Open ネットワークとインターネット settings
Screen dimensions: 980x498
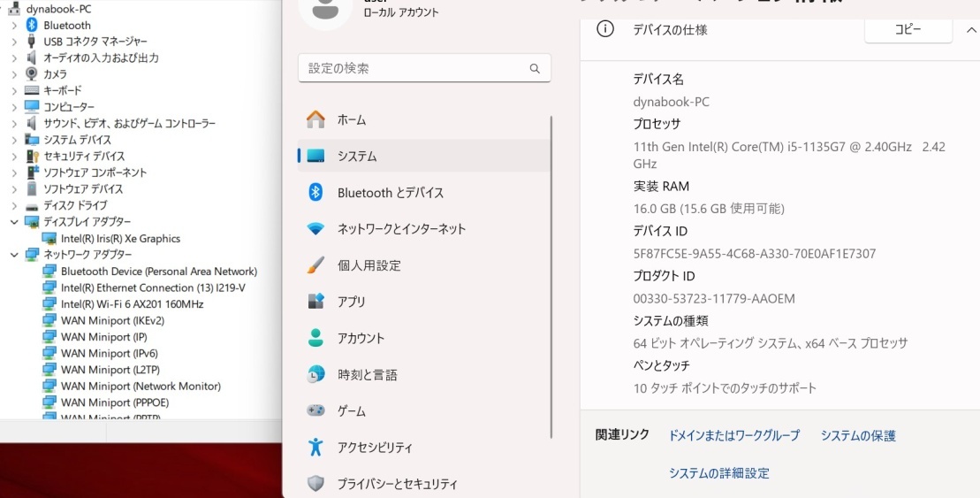(424, 229)
